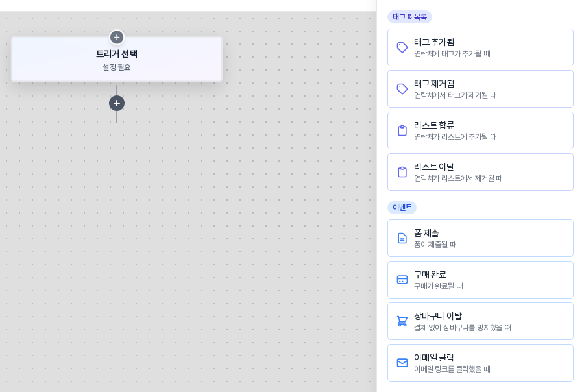Click the document icon beside 폼 제출
The image size is (584, 392).
(x=402, y=238)
